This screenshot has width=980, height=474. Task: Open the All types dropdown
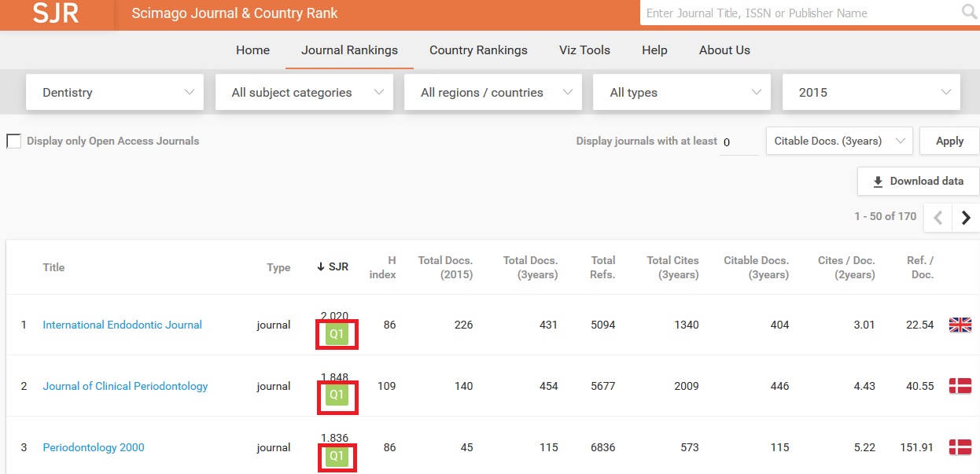coord(682,93)
